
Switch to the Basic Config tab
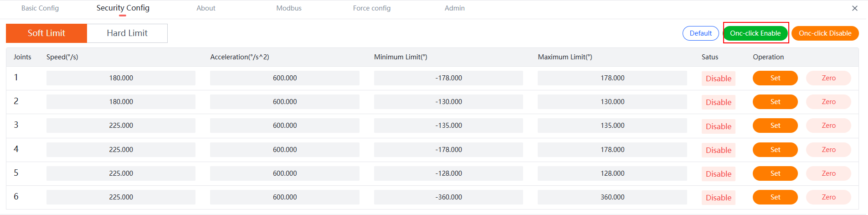(x=40, y=8)
